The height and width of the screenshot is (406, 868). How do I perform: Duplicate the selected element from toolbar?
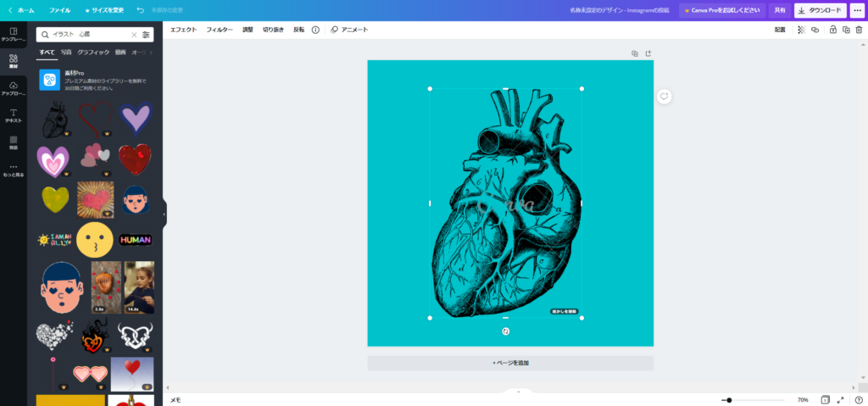click(846, 30)
